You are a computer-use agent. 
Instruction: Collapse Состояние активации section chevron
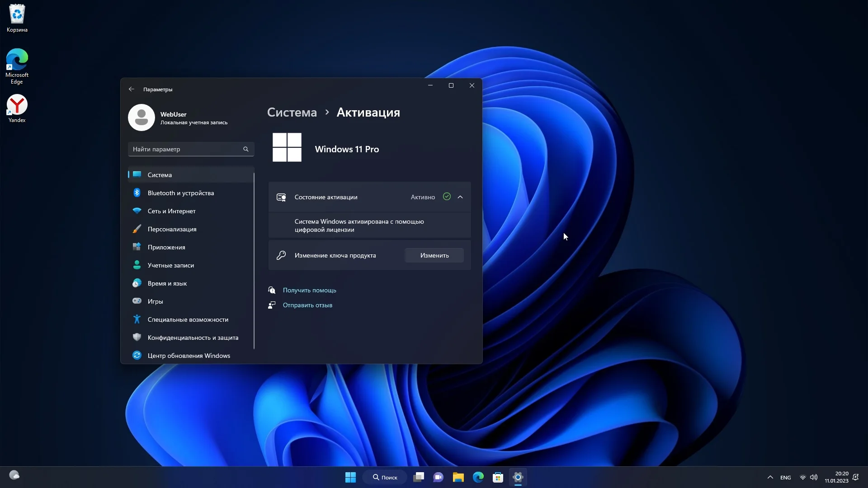click(460, 197)
